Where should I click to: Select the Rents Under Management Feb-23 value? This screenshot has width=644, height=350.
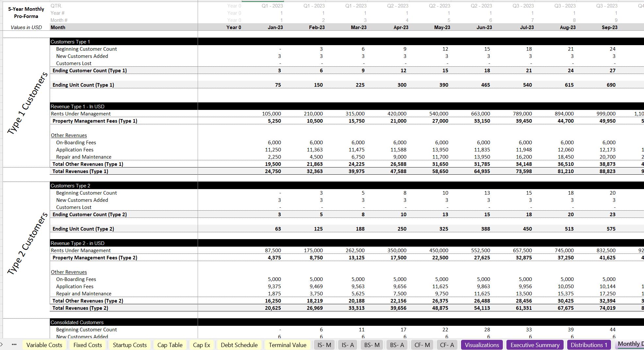313,114
